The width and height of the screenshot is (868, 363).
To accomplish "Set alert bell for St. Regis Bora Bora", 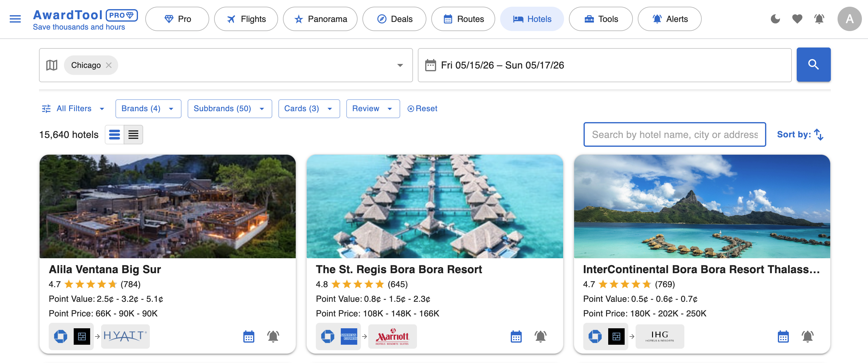I will click(x=541, y=337).
